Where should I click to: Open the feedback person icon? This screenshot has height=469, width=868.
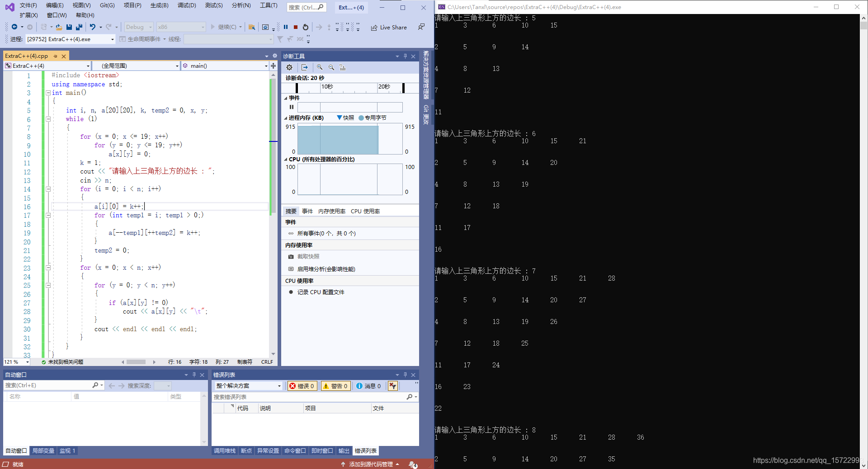[421, 27]
